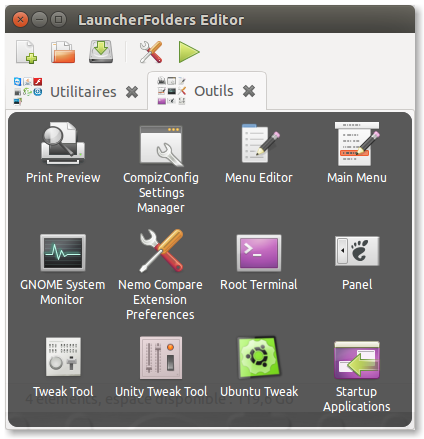Save using the green arrow drive icon
Screen dimensions: 424x439
(101, 52)
